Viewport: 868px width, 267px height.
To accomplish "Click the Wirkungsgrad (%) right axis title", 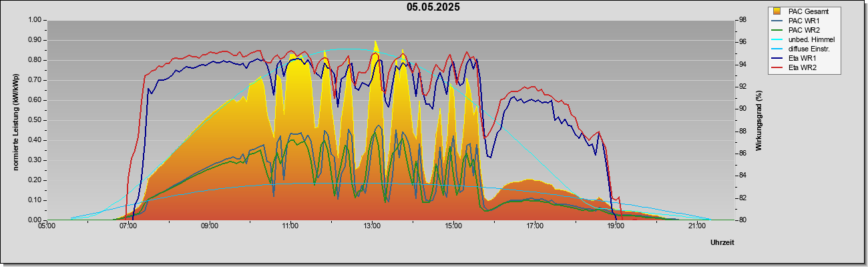I will (760, 119).
